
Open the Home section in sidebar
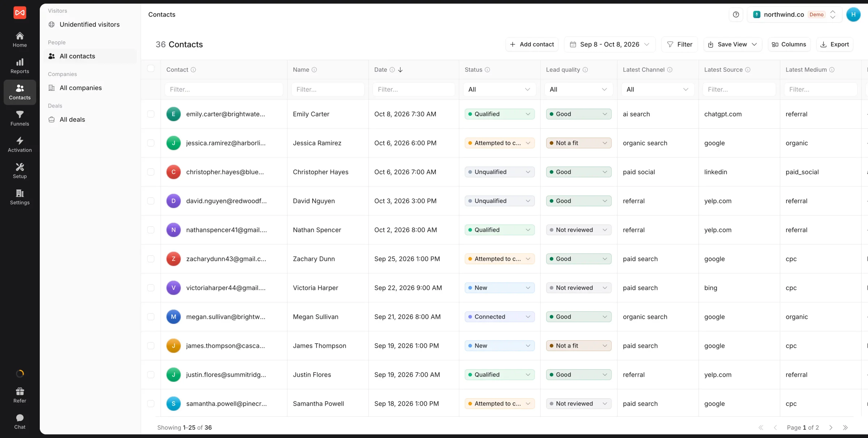[20, 40]
